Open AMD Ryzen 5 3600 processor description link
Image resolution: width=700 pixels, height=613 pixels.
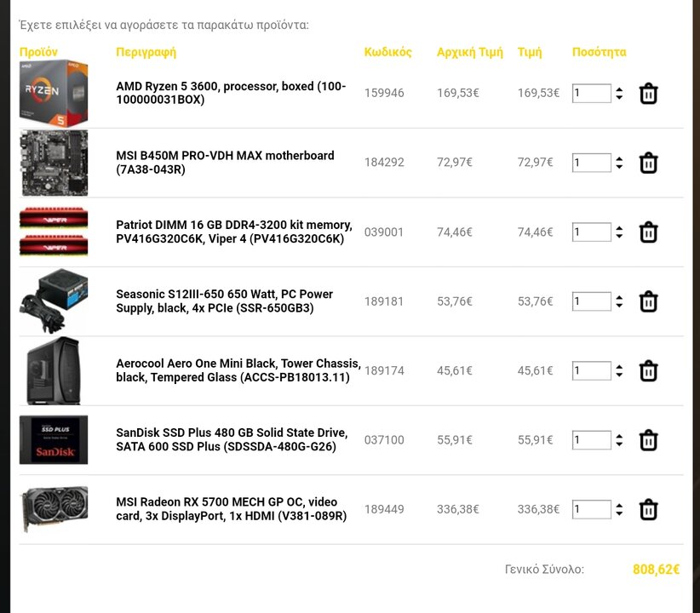[231, 93]
